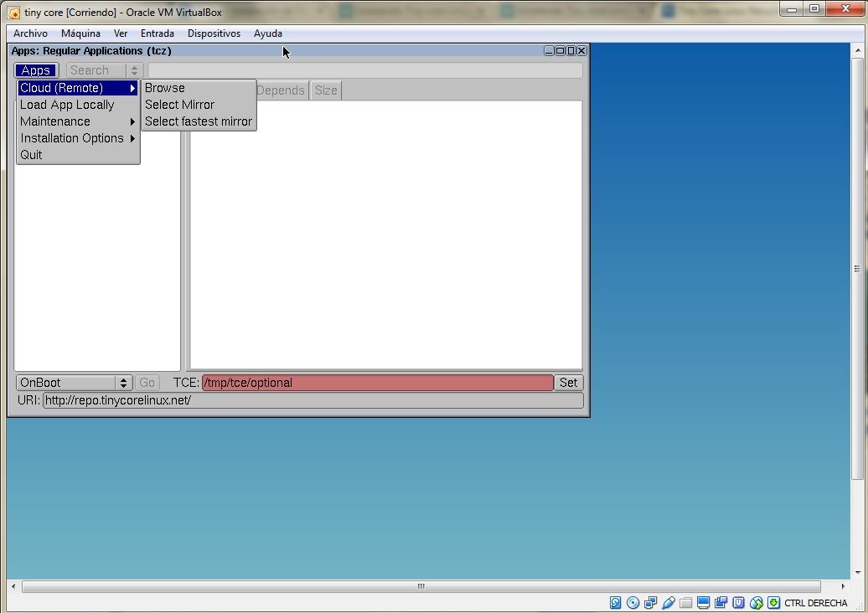The width and height of the screenshot is (868, 613).
Task: Click Load App Locally menu entry
Action: 67,105
